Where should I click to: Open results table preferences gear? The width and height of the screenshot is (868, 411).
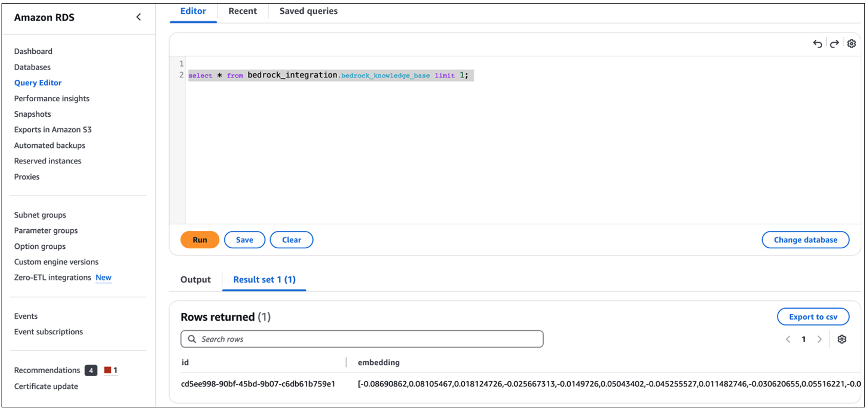point(842,339)
